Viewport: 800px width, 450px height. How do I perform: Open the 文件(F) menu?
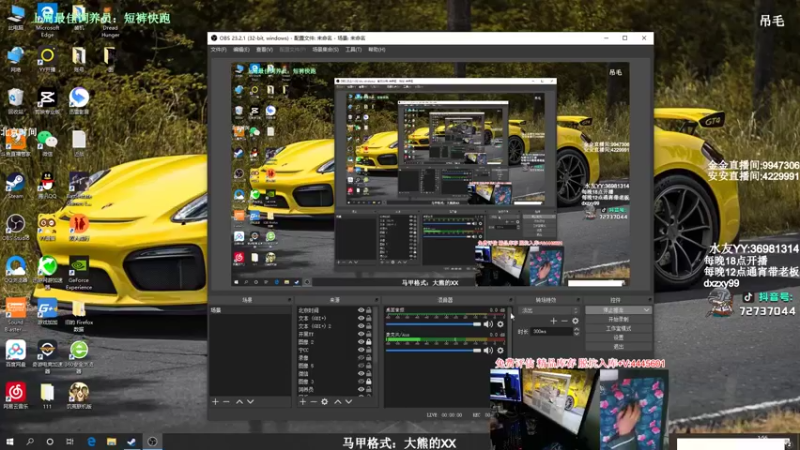pos(218,48)
